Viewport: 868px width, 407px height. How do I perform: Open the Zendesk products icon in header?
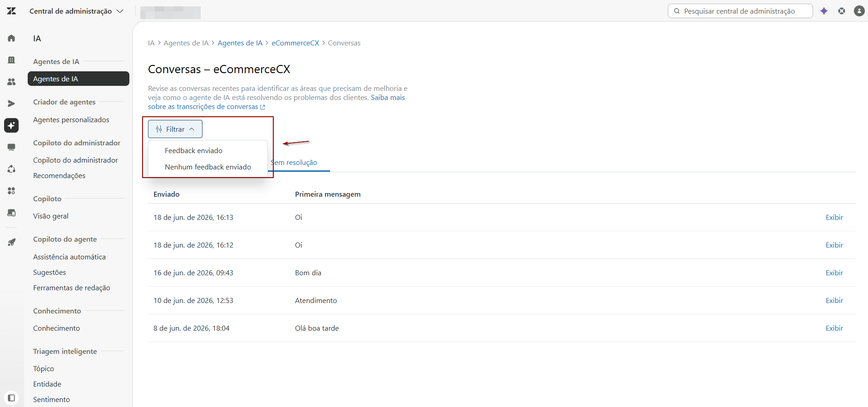(x=842, y=11)
